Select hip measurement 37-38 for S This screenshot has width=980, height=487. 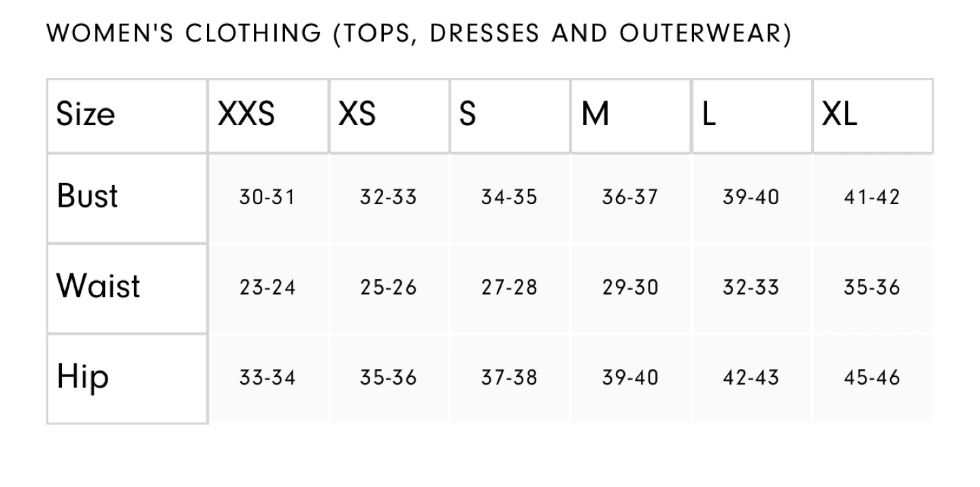point(509,377)
